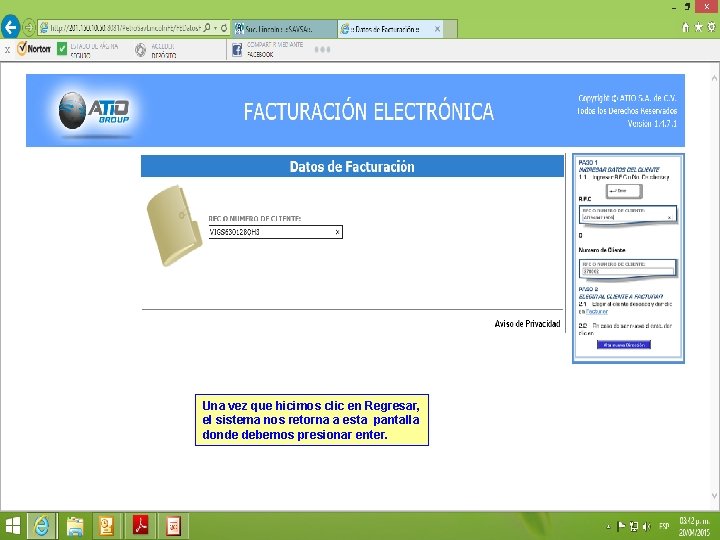The width and height of the screenshot is (720, 540).
Task: Click the RFC o número de cliente field
Action: 275,232
